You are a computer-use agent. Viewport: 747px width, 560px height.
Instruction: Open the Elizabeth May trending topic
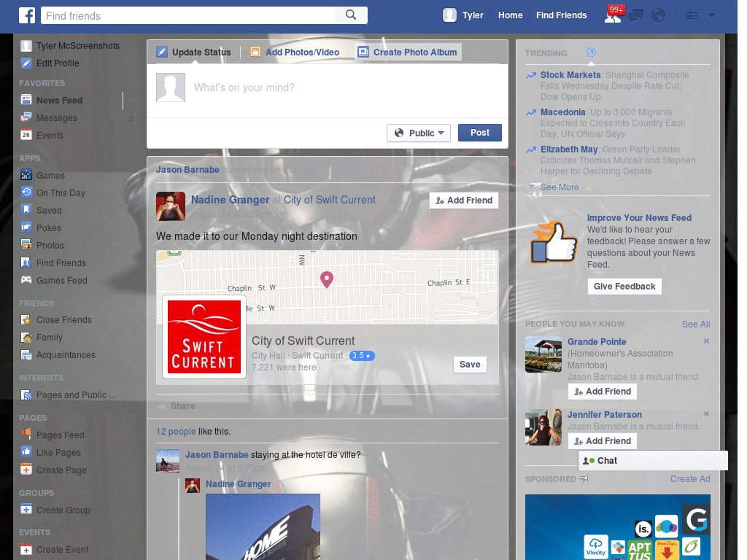tap(569, 149)
